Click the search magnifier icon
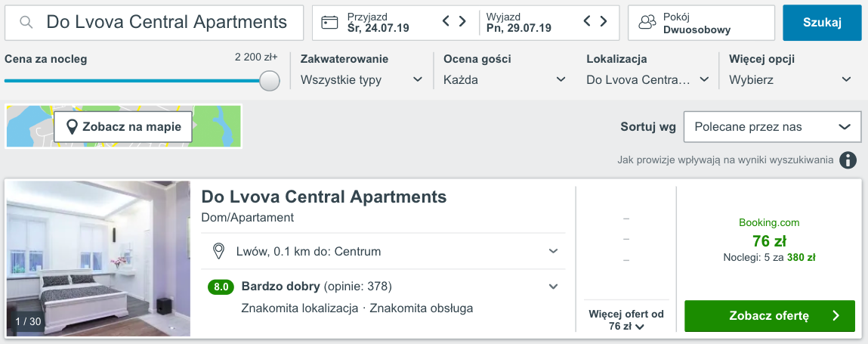Image resolution: width=868 pixels, height=344 pixels. [x=26, y=22]
